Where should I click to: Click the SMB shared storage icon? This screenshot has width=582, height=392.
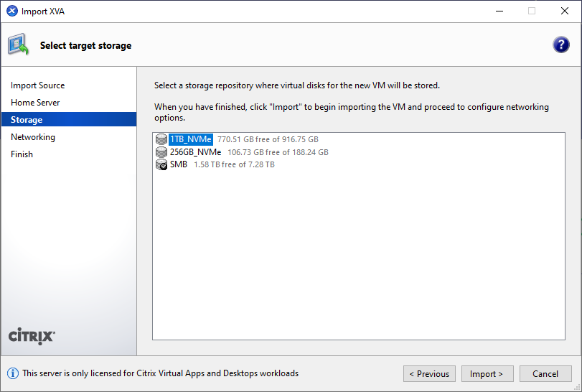(161, 164)
